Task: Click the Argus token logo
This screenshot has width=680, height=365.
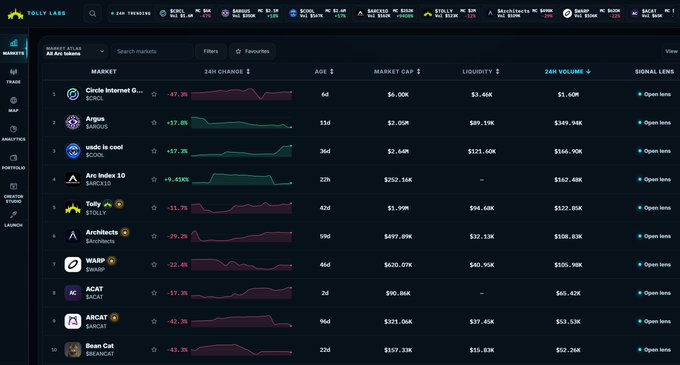Action: pyautogui.click(x=73, y=123)
